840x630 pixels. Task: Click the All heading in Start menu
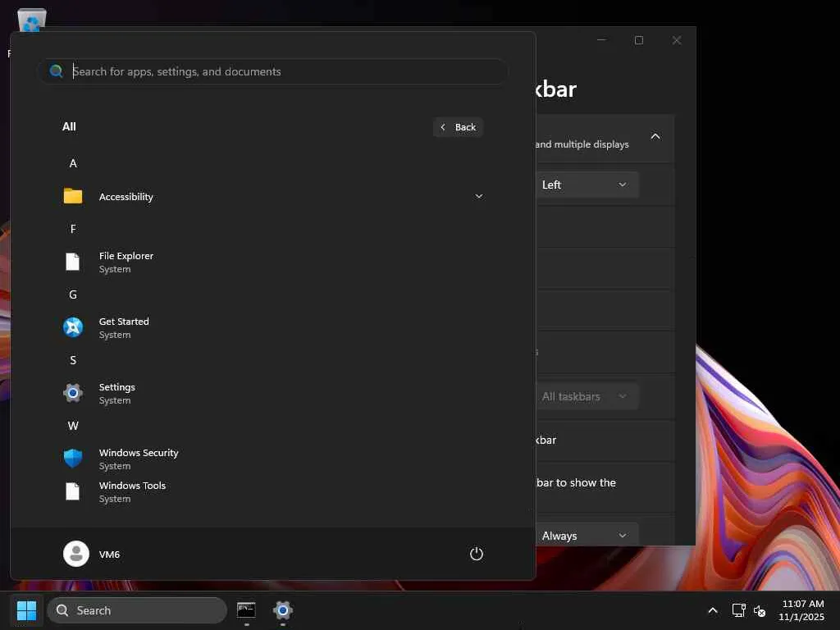69,126
